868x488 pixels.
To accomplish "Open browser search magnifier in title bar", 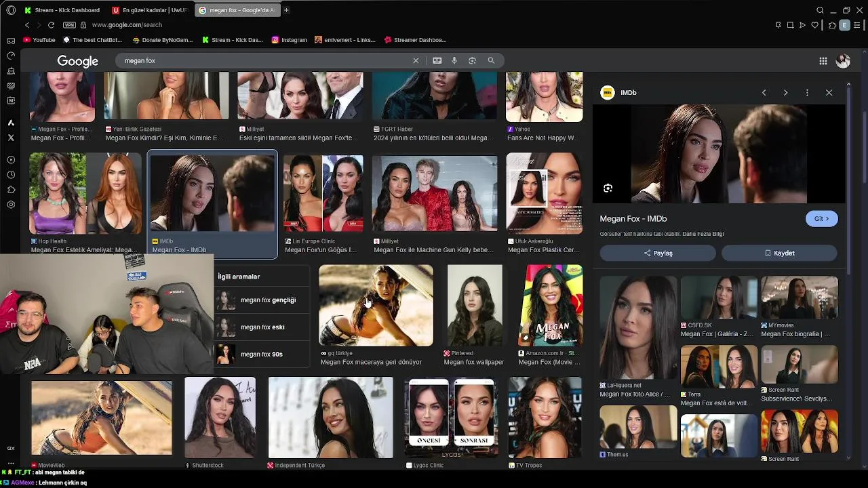I will 820,10.
